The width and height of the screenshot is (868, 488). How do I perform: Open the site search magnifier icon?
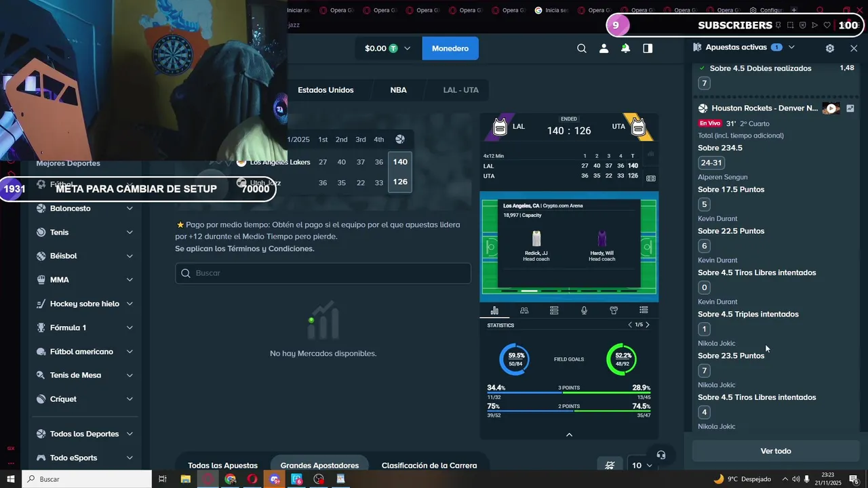click(582, 48)
